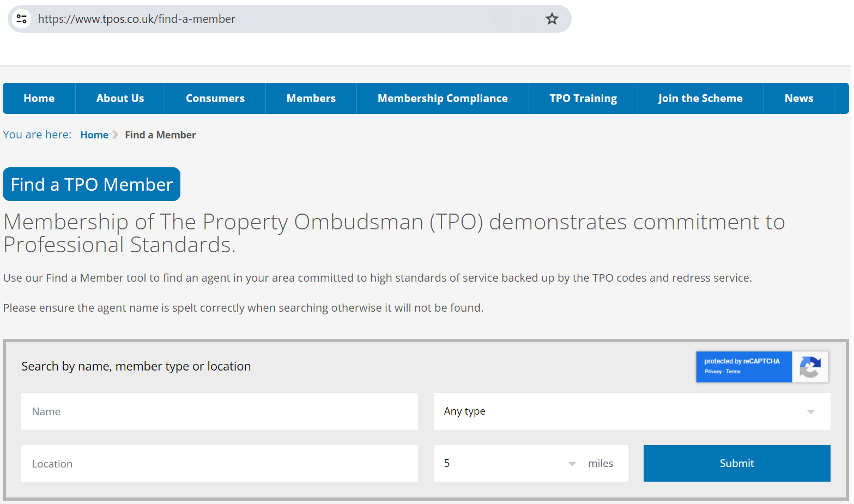854x504 pixels.
Task: Click the breadcrumb chevron after Home
Action: pyautogui.click(x=115, y=135)
